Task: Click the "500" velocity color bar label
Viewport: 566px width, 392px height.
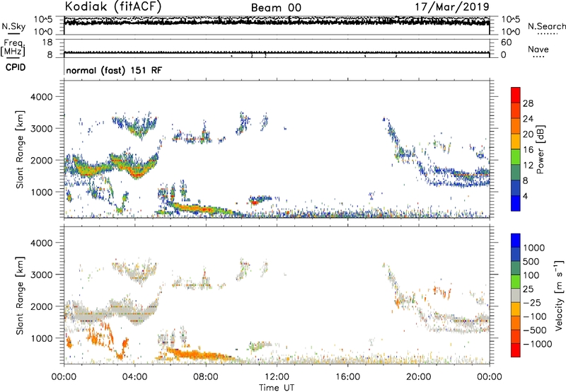Action: [x=531, y=262]
